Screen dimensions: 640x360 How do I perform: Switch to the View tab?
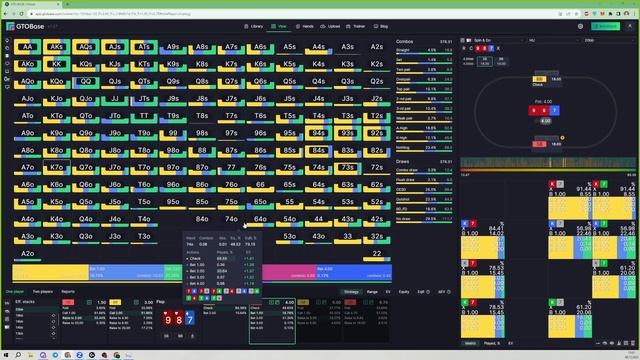[x=279, y=26]
